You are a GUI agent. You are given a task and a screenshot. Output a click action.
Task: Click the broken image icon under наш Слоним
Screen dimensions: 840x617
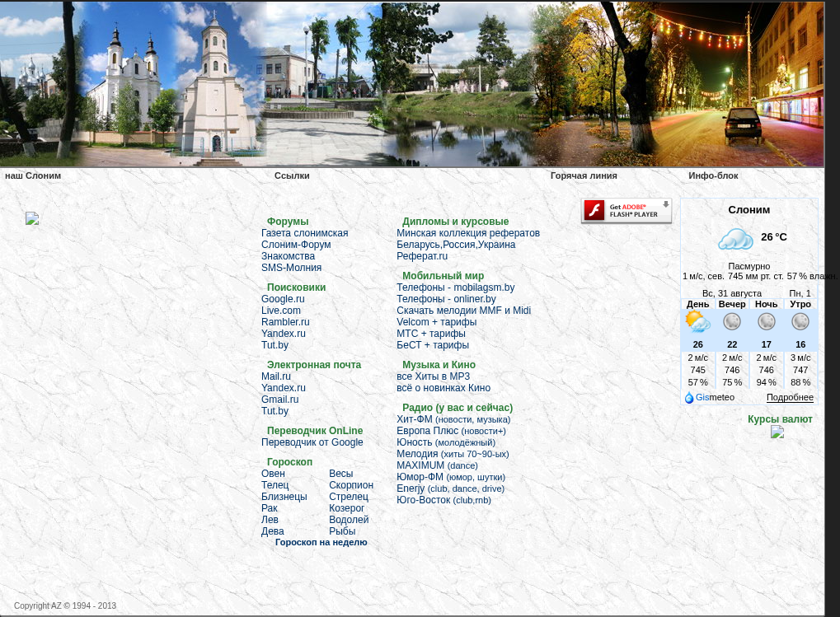pos(32,218)
